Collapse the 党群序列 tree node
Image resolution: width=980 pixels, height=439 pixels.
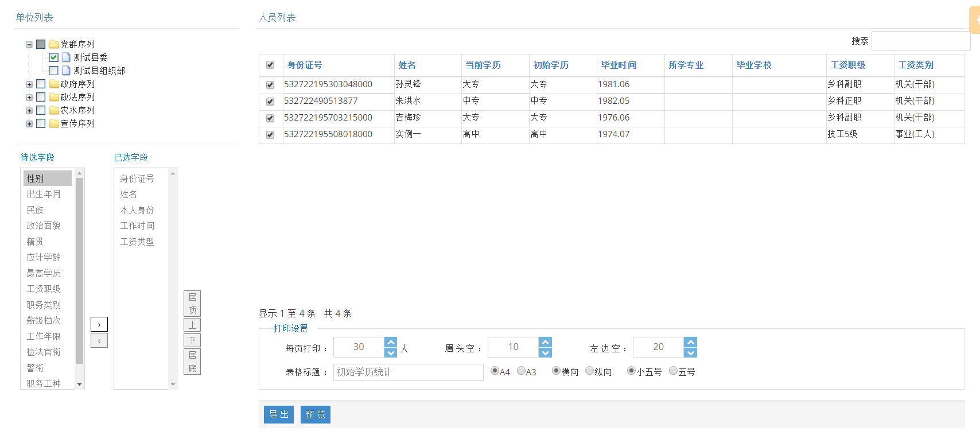click(29, 45)
